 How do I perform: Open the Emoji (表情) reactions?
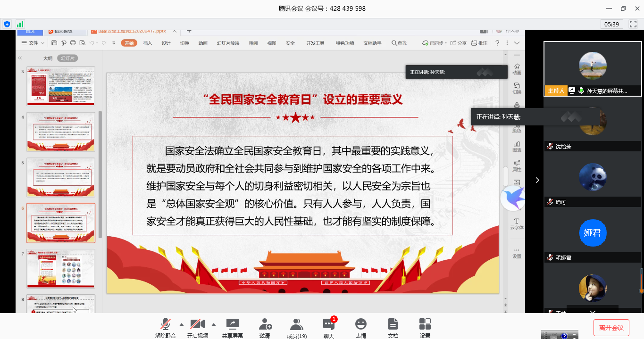click(x=361, y=324)
